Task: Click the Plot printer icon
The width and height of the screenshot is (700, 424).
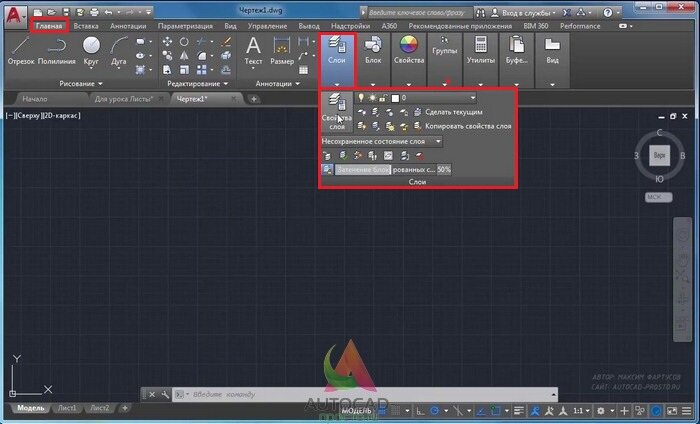Action: (94, 12)
